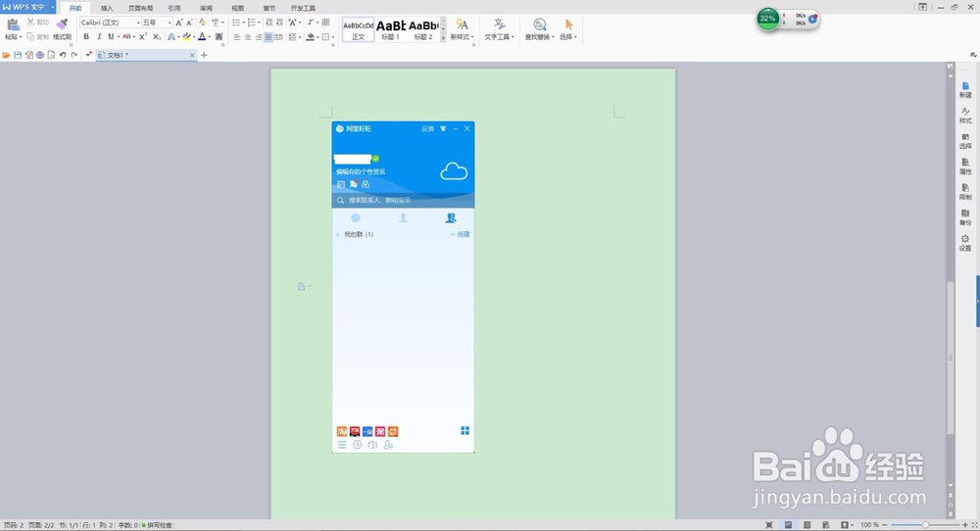The height and width of the screenshot is (531, 980).
Task: Toggle Italic formatting
Action: coord(99,37)
